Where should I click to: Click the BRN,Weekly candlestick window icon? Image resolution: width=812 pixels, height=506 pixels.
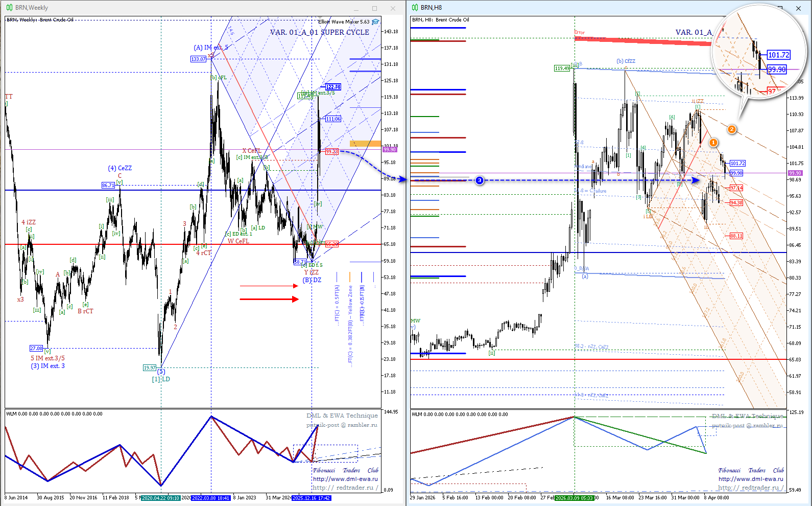click(x=9, y=8)
